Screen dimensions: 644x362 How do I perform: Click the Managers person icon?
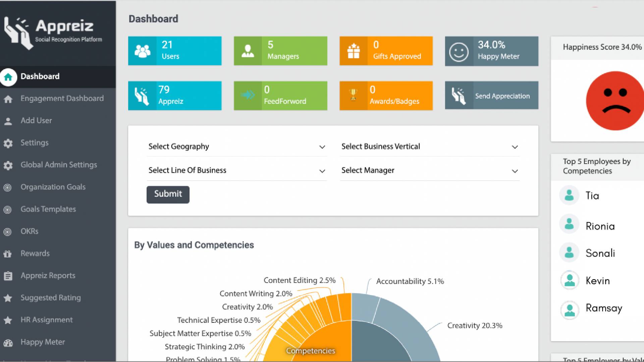(x=248, y=51)
